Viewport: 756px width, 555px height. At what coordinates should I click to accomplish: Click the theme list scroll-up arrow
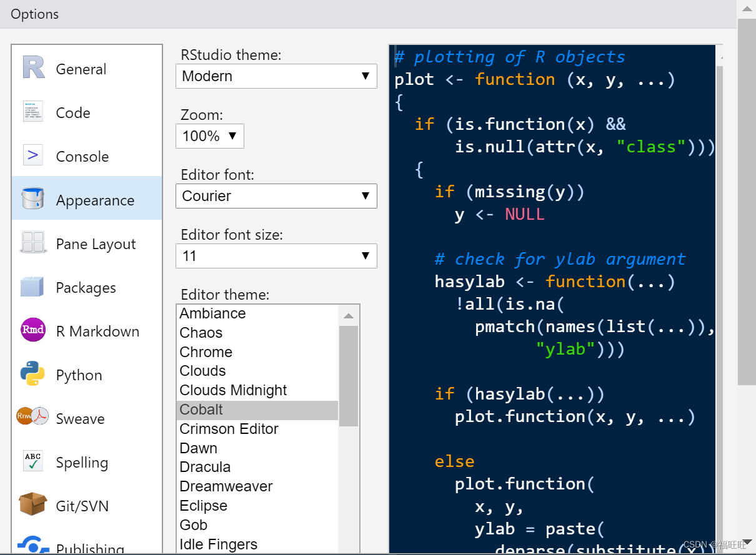tap(349, 315)
